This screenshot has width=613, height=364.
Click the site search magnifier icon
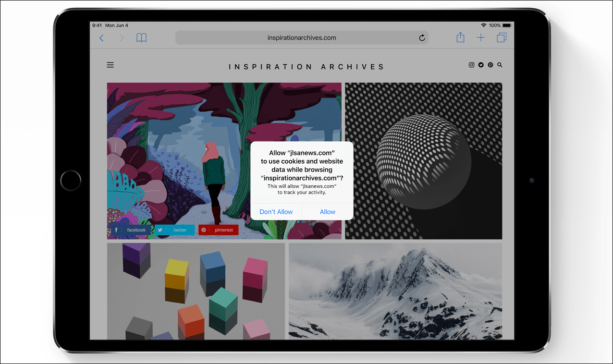tap(500, 65)
